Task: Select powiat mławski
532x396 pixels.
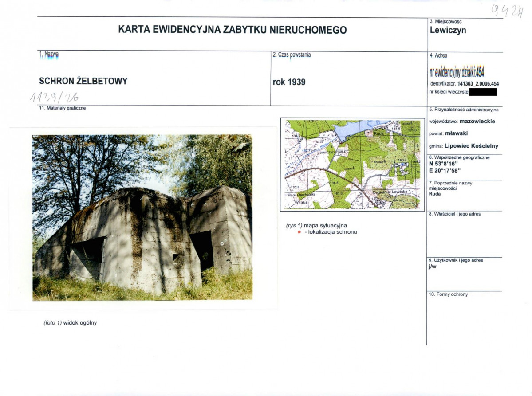Action: [x=448, y=133]
